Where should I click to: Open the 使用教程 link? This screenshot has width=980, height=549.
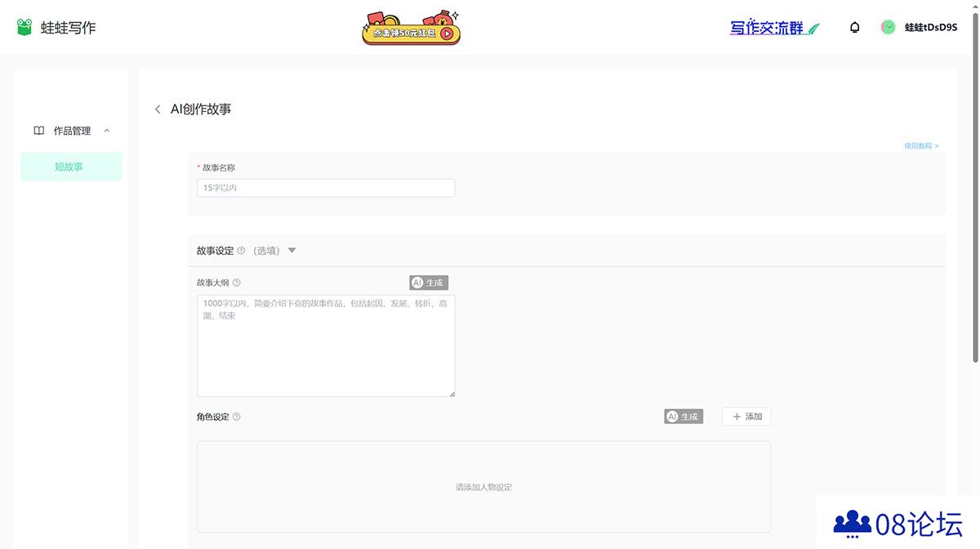pyautogui.click(x=921, y=145)
